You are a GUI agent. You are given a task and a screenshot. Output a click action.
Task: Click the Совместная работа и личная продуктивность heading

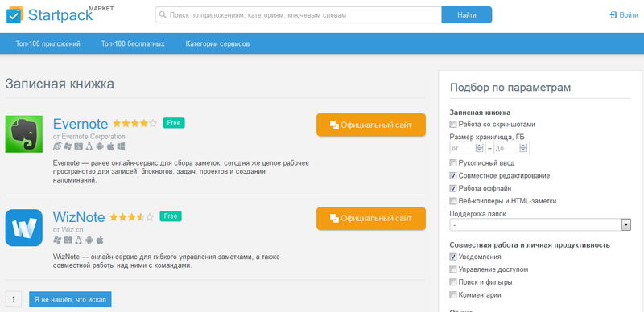(x=530, y=245)
